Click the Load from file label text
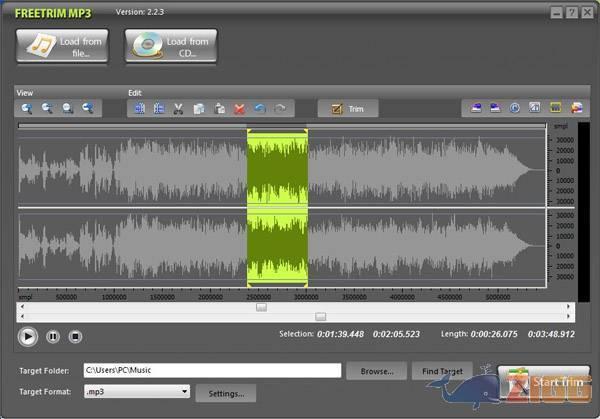Screen dimensions: 600x419 pos(81,47)
